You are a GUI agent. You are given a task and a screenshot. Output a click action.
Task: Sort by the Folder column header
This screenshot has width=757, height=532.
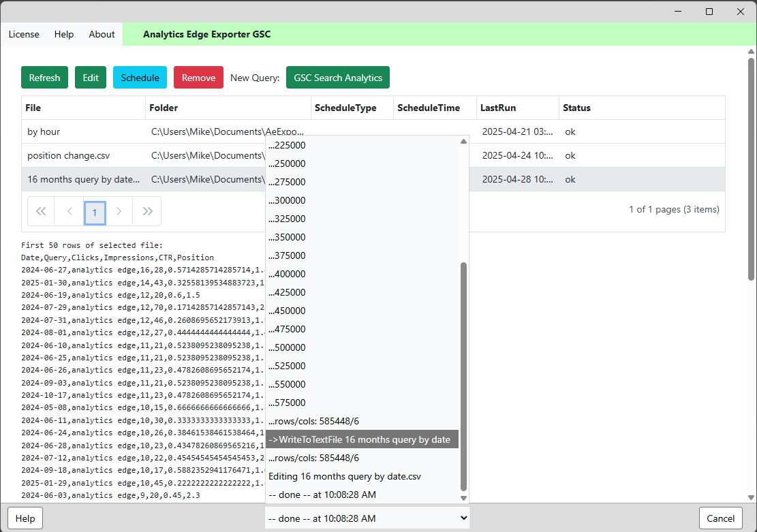228,108
